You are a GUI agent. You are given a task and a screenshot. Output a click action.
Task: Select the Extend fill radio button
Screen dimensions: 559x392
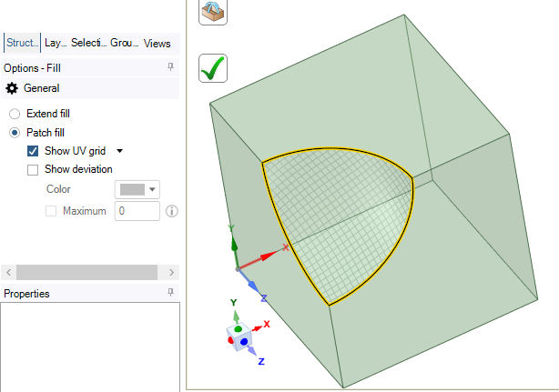click(x=15, y=114)
